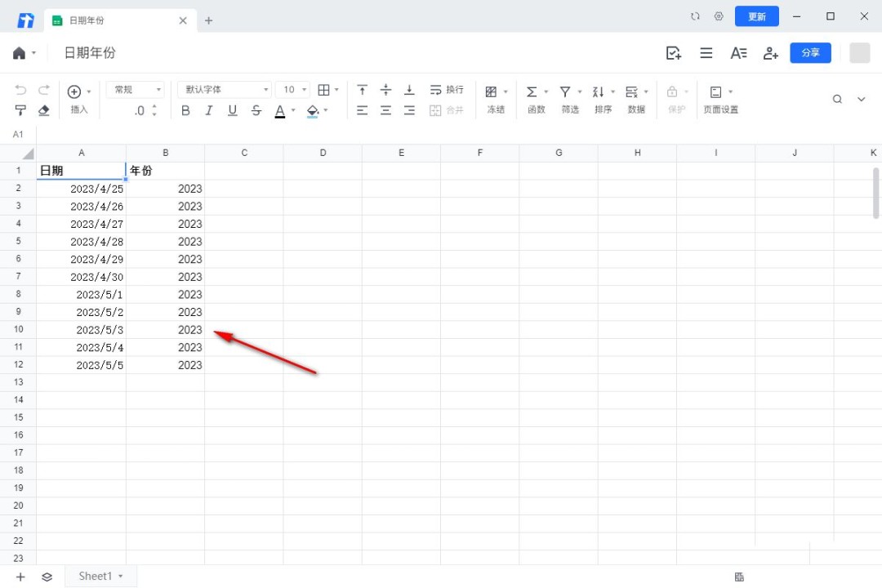Viewport: 882px width, 588px height.
Task: Select cell B10 containing 2023
Action: pyautogui.click(x=166, y=330)
